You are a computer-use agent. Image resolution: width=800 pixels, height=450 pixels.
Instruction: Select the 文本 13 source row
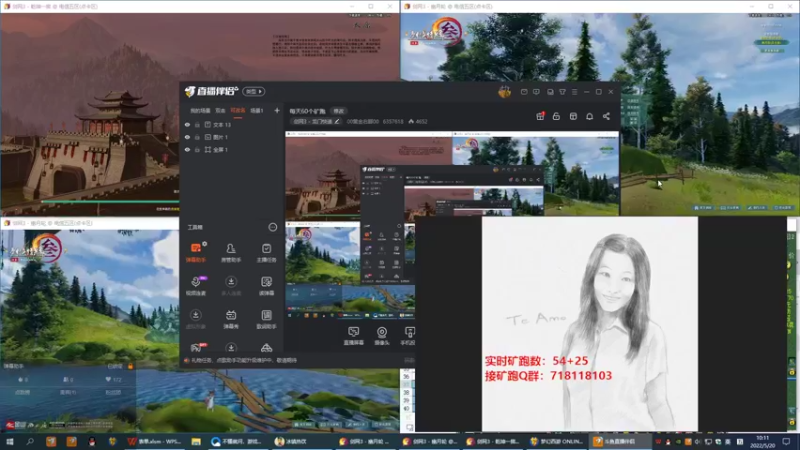pyautogui.click(x=231, y=124)
